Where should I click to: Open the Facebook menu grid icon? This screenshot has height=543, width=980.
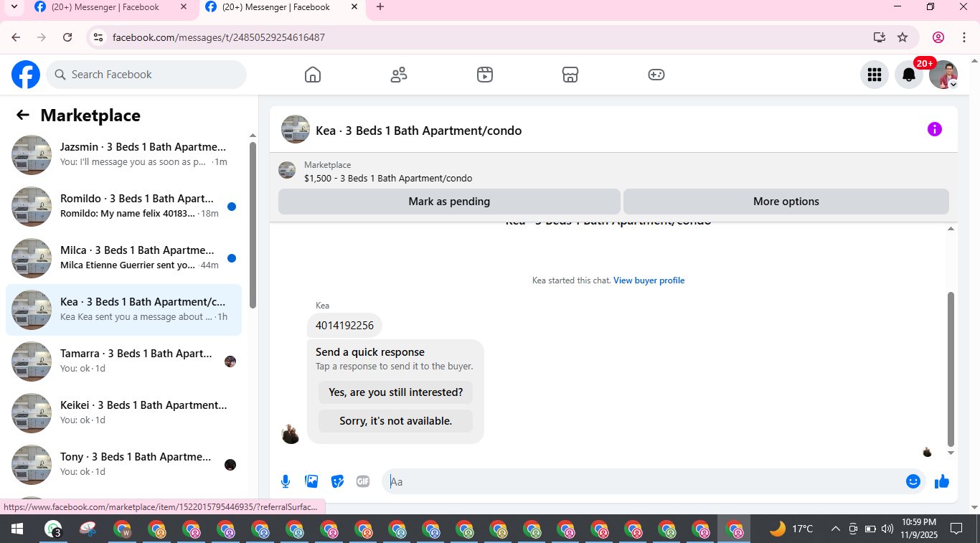point(874,75)
